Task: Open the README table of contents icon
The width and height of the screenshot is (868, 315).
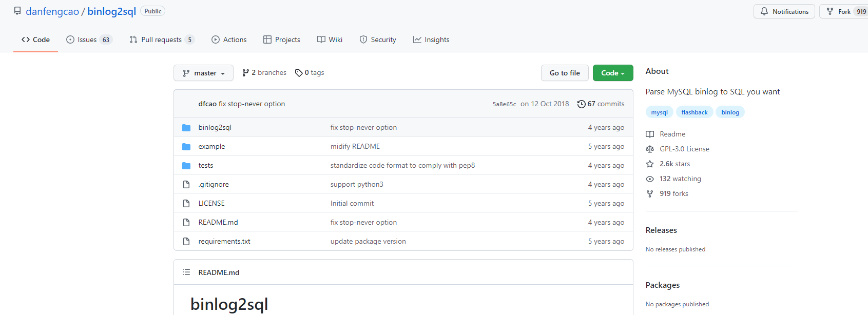Action: pos(186,272)
